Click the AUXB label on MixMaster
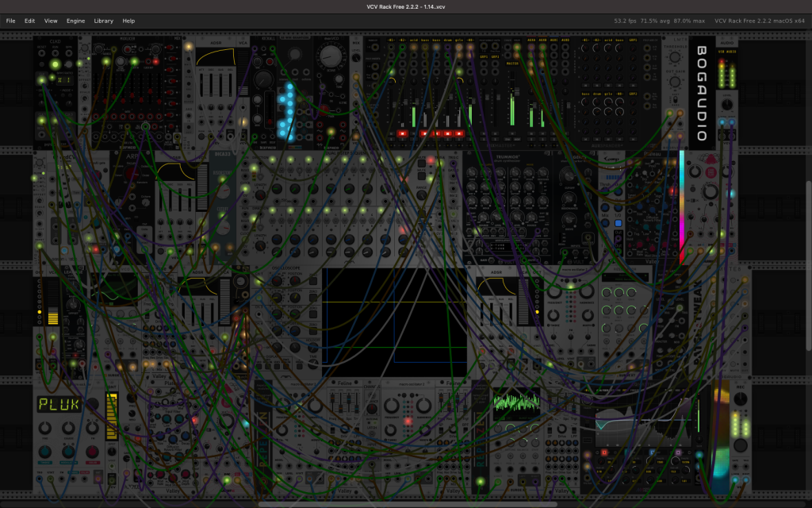 (542, 40)
